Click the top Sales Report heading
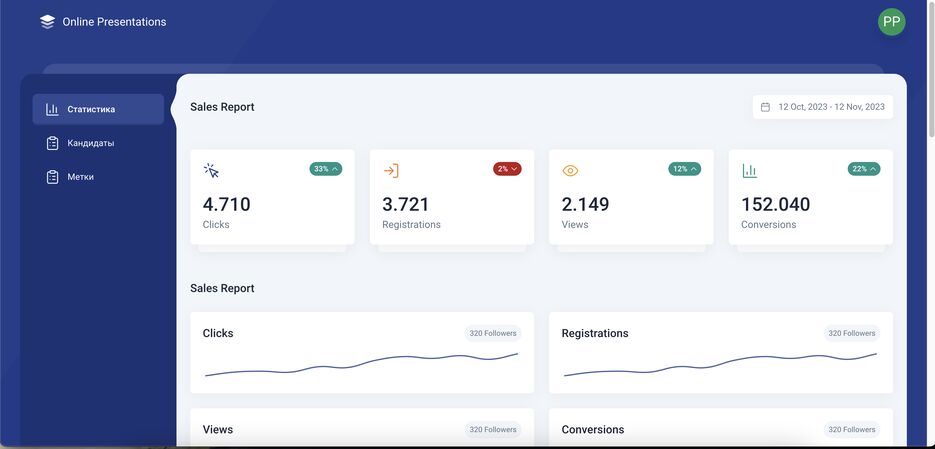This screenshot has width=935, height=449. 222,107
